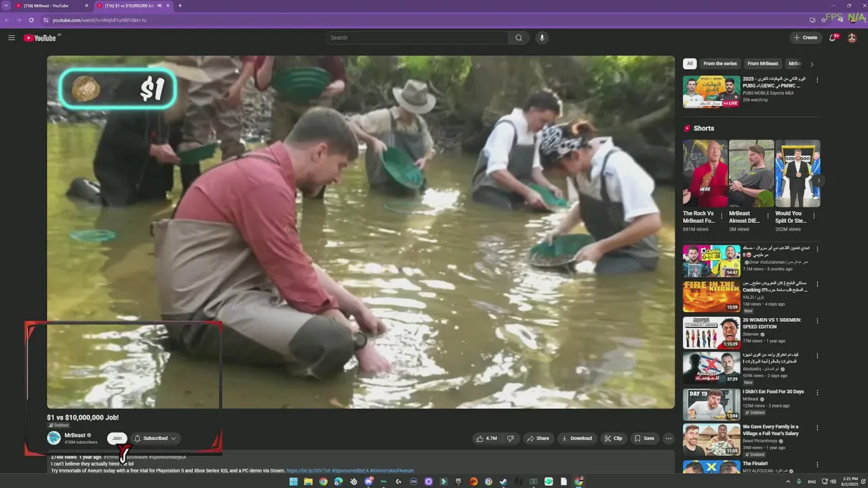
Task: Toggle the Subscribed notification button
Action: [x=155, y=439]
